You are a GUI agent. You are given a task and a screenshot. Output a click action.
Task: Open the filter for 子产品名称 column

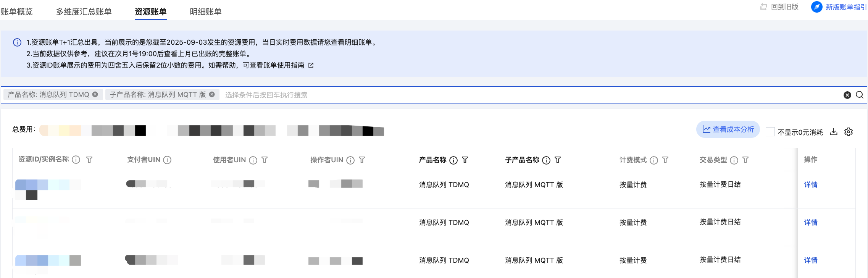pyautogui.click(x=558, y=160)
